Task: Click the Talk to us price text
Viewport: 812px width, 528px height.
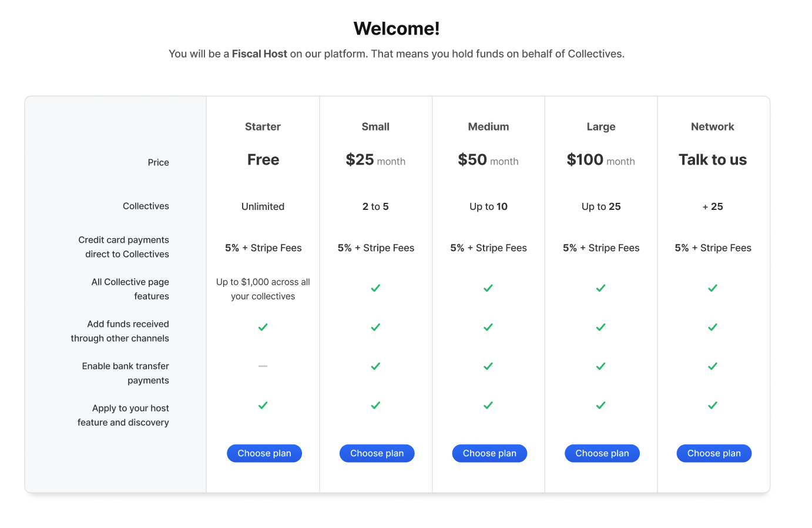Action: (713, 160)
